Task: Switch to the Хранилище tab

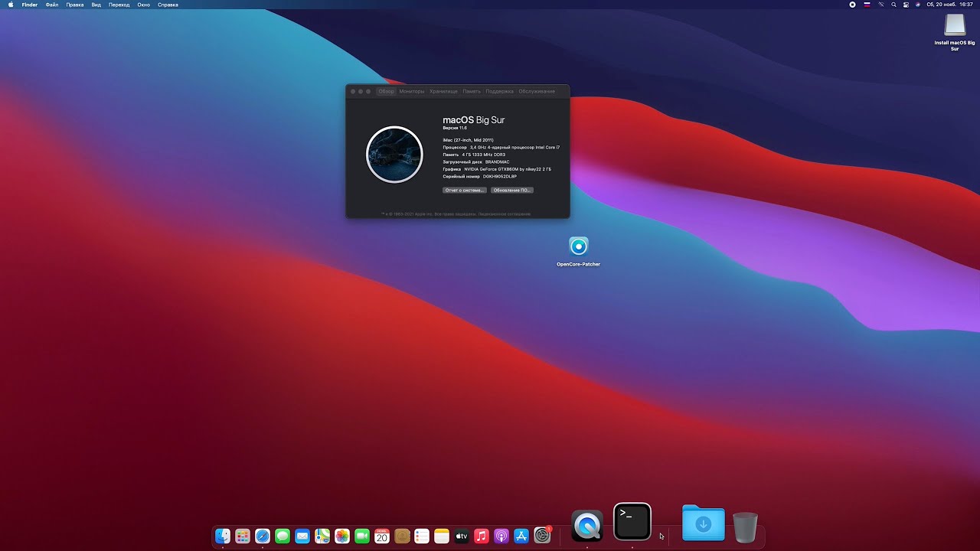Action: tap(443, 91)
